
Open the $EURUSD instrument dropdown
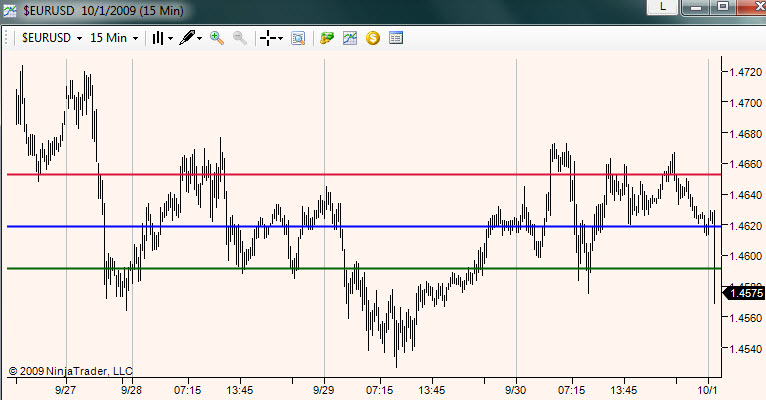52,38
